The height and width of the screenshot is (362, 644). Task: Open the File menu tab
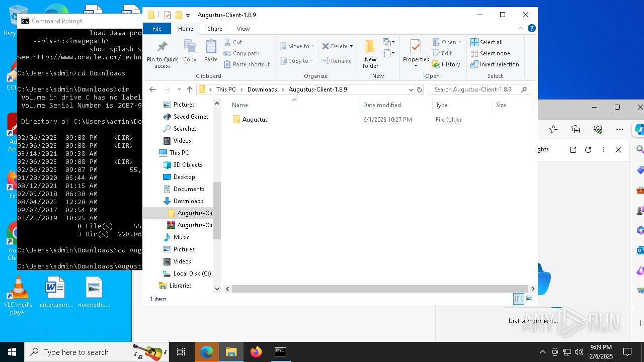click(x=157, y=29)
